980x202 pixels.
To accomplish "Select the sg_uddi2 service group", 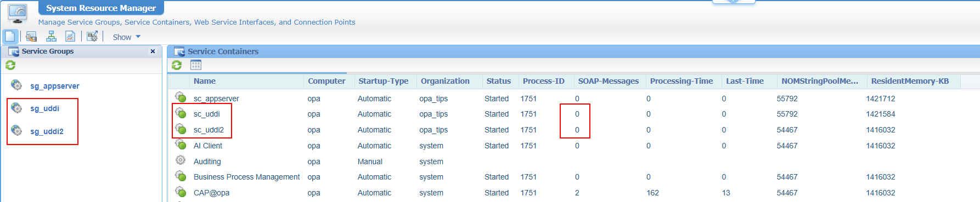I will click(x=47, y=131).
